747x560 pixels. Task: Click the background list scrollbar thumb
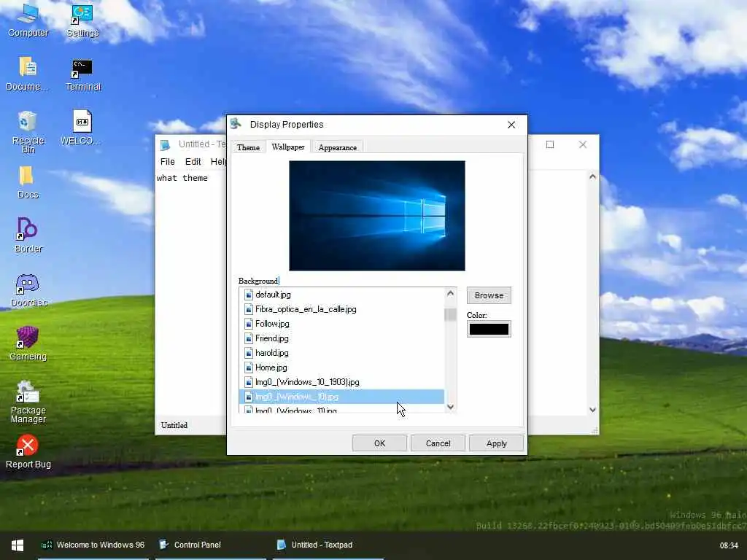click(x=450, y=314)
